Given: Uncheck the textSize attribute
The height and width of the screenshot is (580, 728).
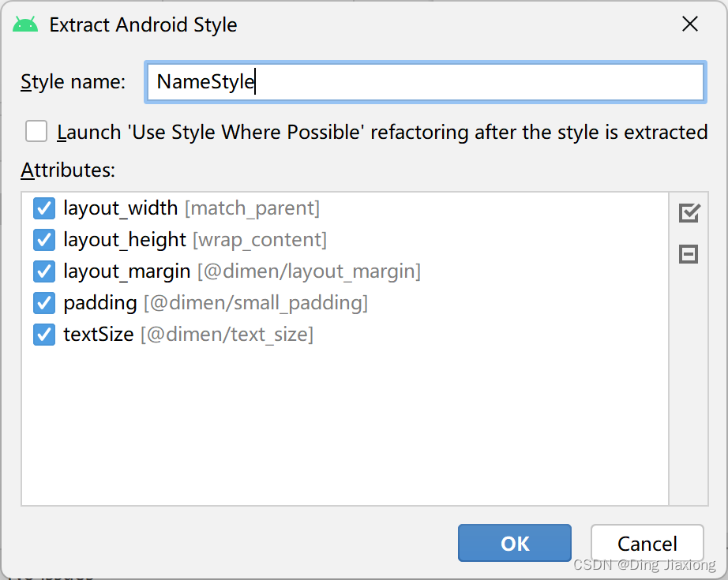Looking at the screenshot, I should click(43, 334).
